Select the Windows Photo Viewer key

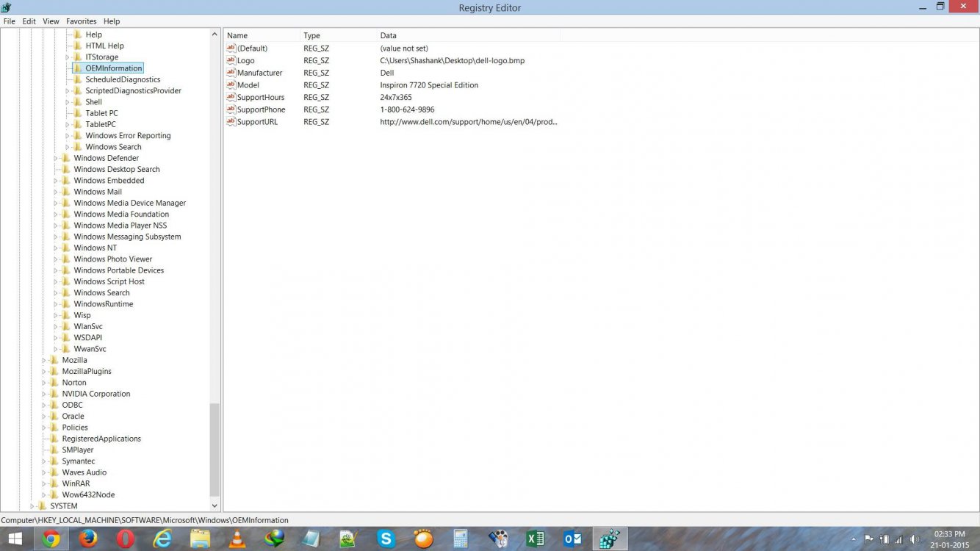(x=112, y=259)
